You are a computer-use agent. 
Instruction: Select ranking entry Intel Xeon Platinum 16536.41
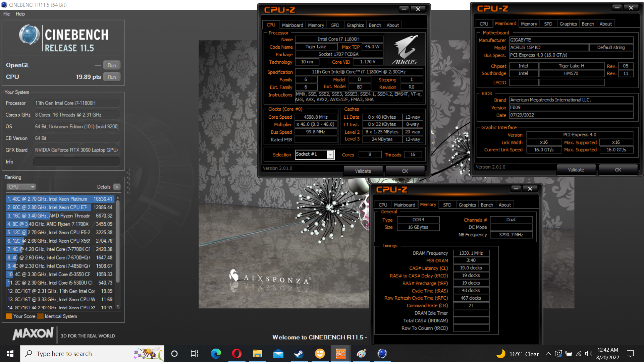(x=60, y=199)
